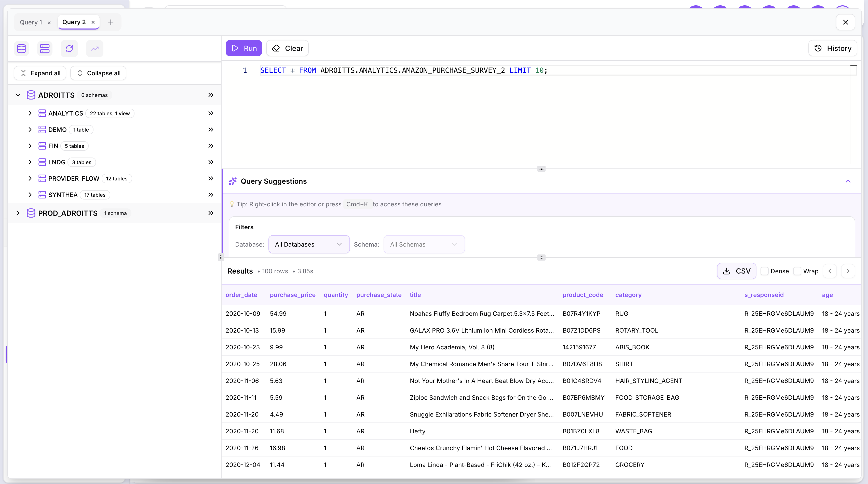Click the vertical panel splitter handle
The image size is (868, 484).
coord(221,257)
